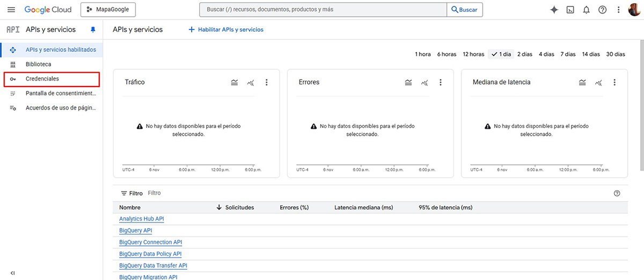The image size is (644, 280).
Task: Open metrics explorer icon on Tráfico chart
Action: click(x=251, y=82)
